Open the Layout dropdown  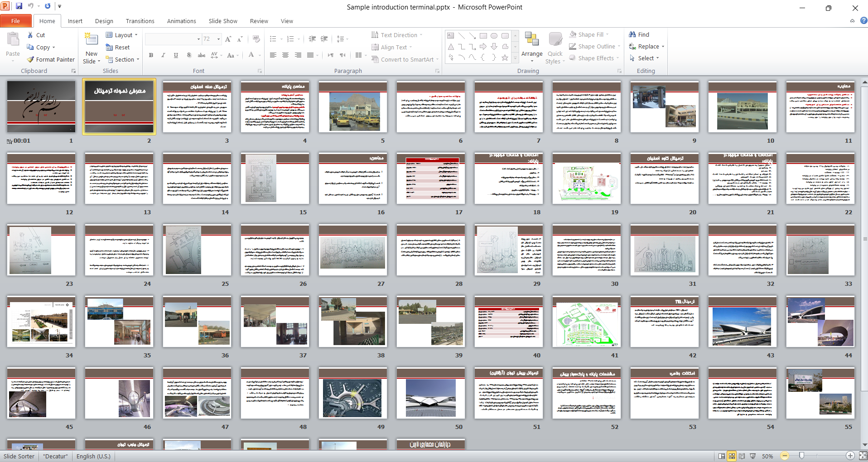(122, 35)
